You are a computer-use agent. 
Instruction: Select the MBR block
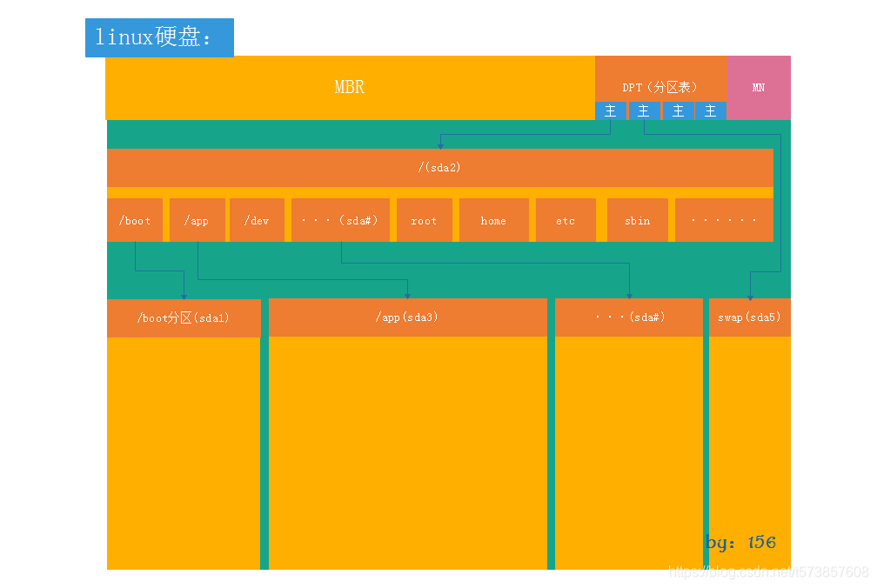tap(350, 87)
